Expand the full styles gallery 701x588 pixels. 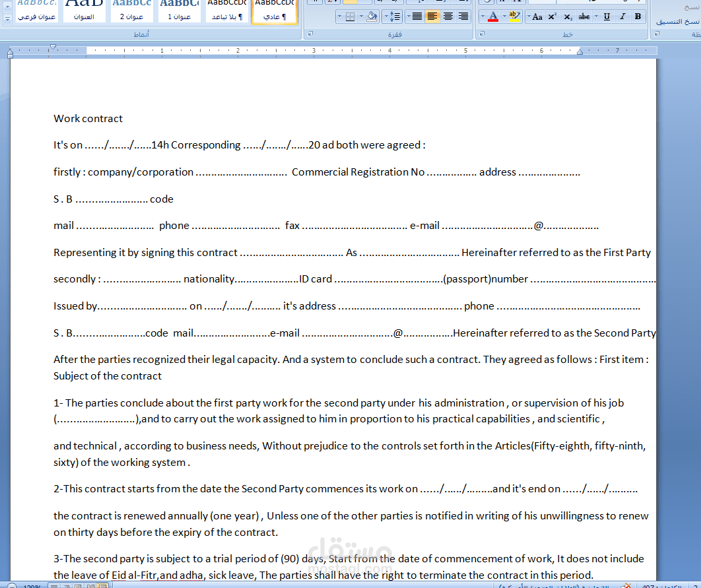pyautogui.click(x=8, y=19)
